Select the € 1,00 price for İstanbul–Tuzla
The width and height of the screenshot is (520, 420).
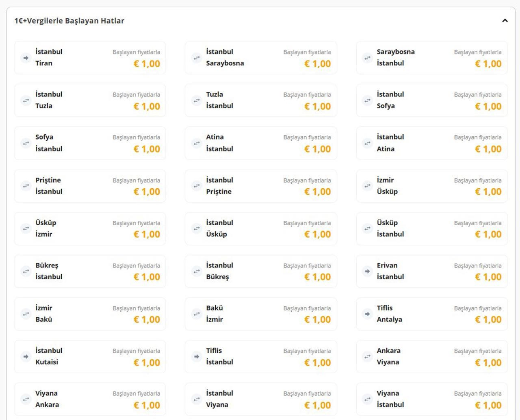coord(147,106)
